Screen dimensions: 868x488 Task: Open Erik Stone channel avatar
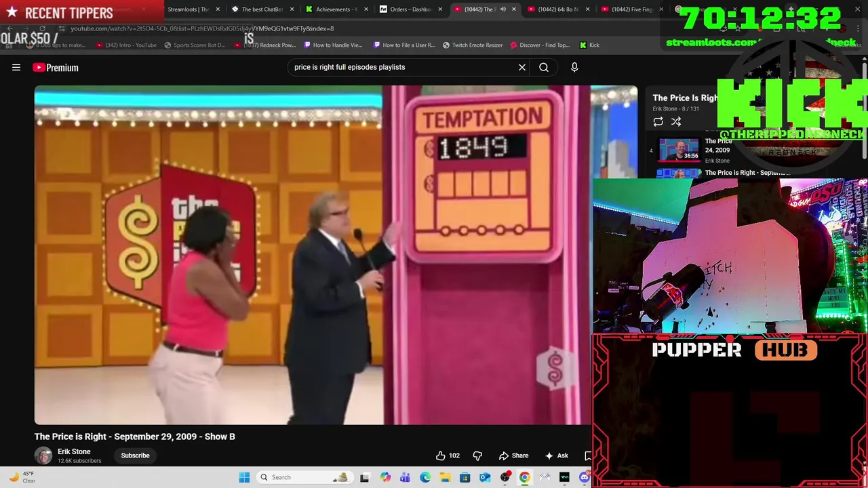coord(43,455)
